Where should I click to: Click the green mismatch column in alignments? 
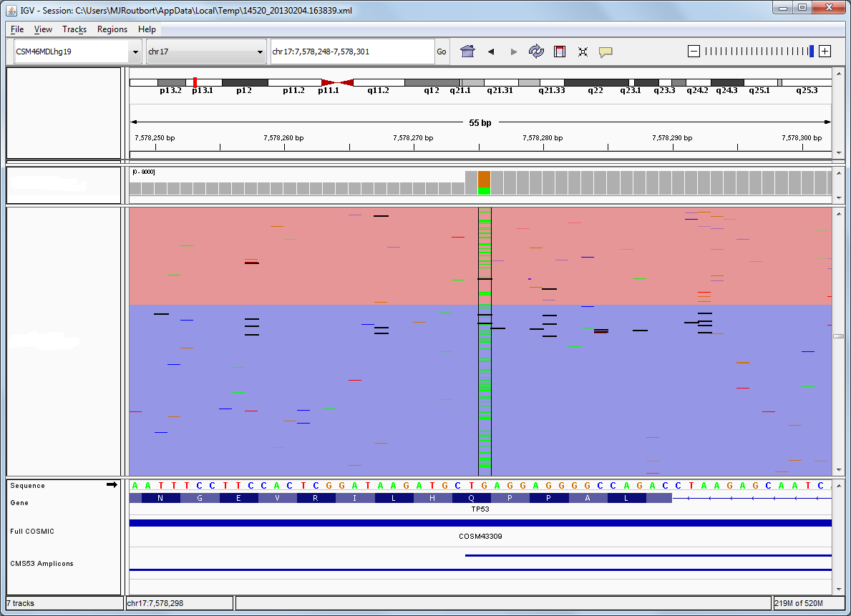point(485,341)
